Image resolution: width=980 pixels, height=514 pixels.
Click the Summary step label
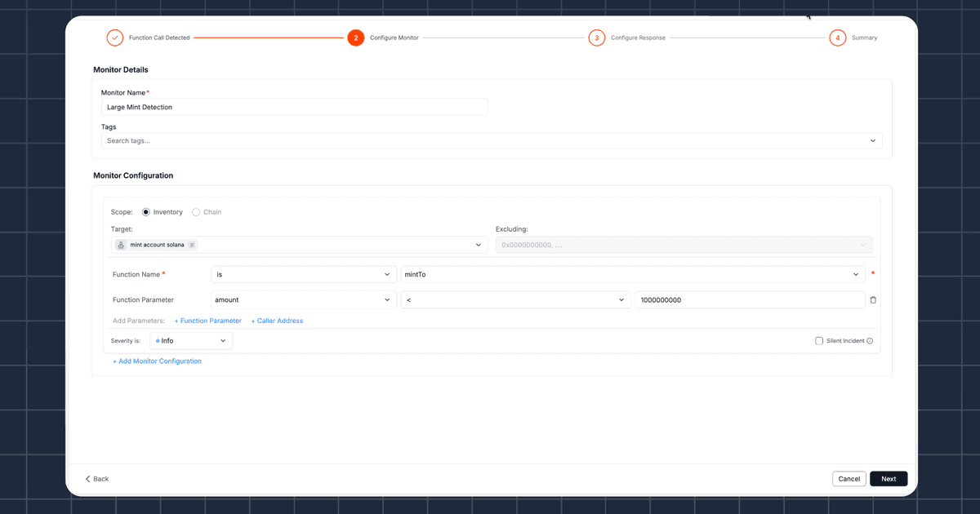click(x=865, y=38)
